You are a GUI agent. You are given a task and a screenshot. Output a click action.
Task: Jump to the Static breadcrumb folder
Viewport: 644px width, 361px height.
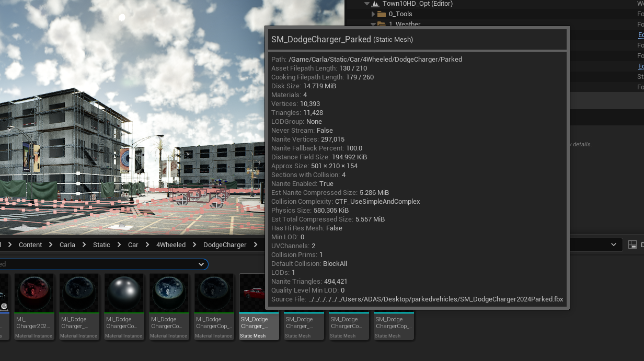101,244
